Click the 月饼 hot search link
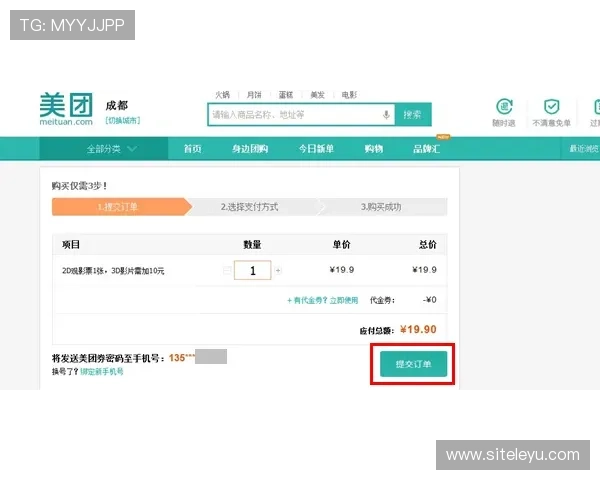Viewport: 600px width, 480px height. click(254, 95)
